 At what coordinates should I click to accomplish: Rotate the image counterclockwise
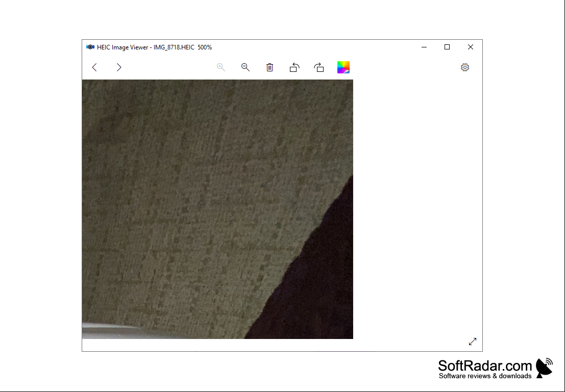coord(294,67)
